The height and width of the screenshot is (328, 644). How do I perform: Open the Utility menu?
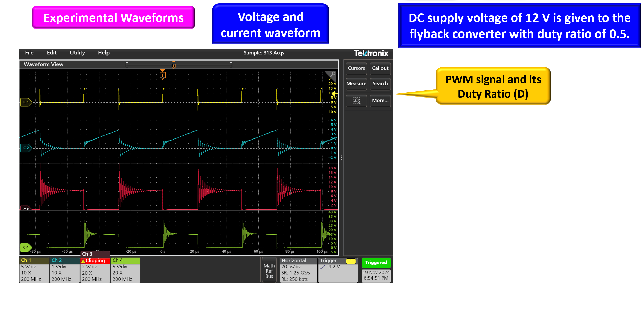pyautogui.click(x=77, y=53)
